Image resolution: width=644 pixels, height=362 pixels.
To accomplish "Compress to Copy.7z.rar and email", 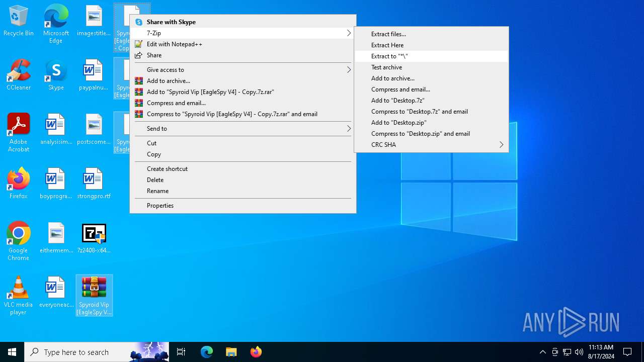I will (243, 114).
